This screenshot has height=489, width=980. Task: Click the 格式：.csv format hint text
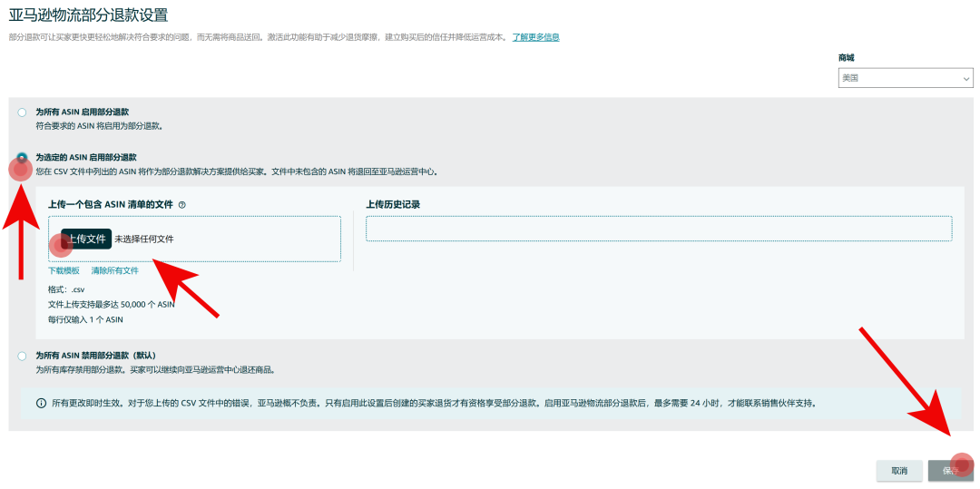click(66, 289)
